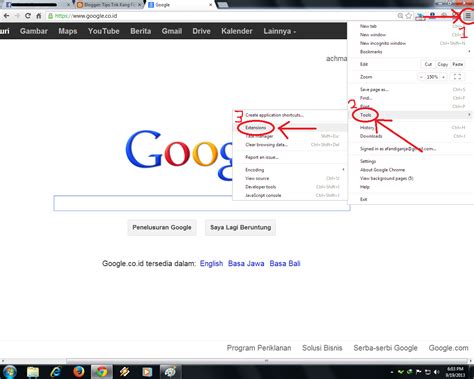Toggle fullscreen icon next to Zoom
Screen dimensions: 474x379
(x=457, y=77)
